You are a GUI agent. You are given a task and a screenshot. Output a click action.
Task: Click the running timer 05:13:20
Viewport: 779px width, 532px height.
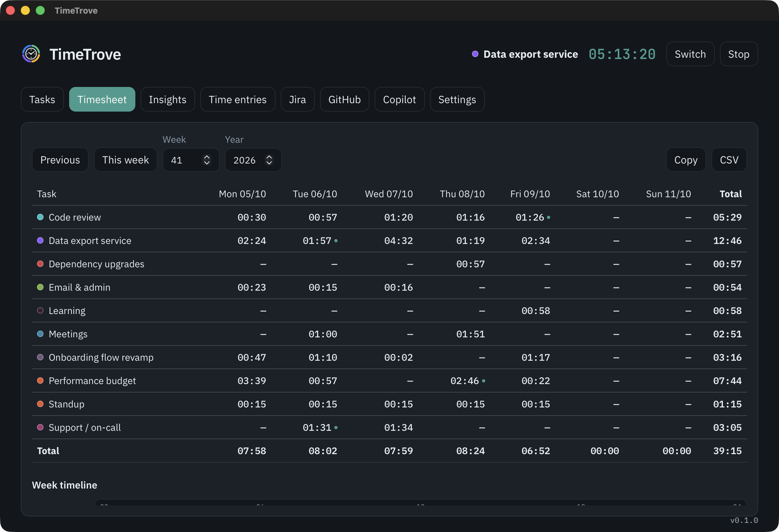tap(622, 54)
